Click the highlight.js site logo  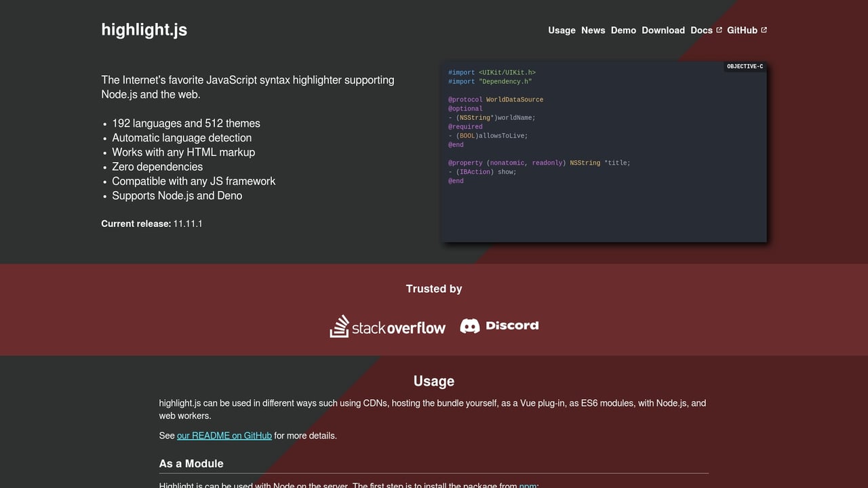(x=144, y=30)
